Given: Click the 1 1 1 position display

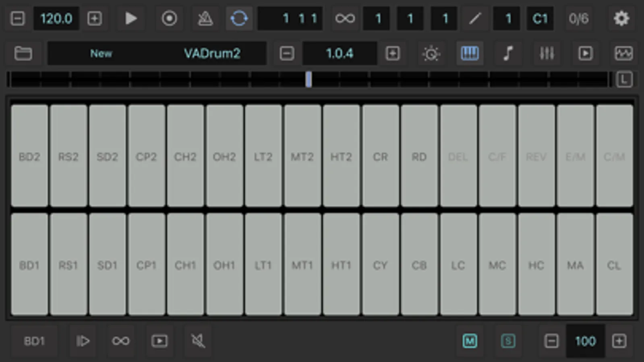Looking at the screenshot, I should 290,19.
